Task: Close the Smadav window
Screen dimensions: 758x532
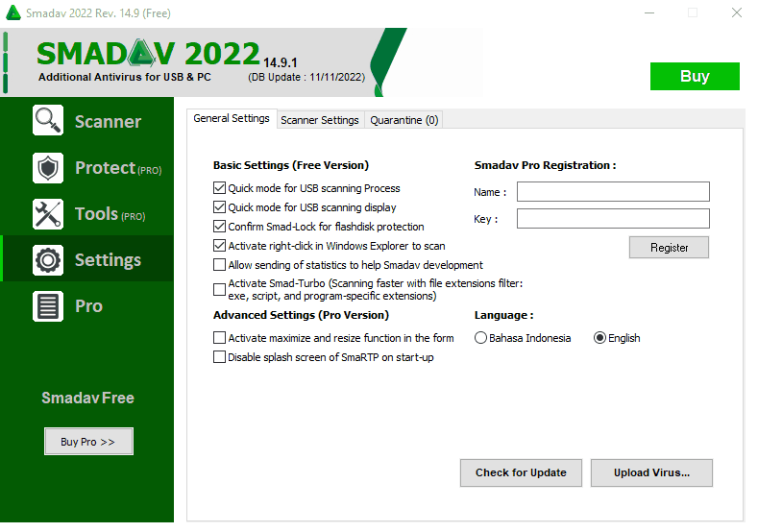Action: click(737, 12)
